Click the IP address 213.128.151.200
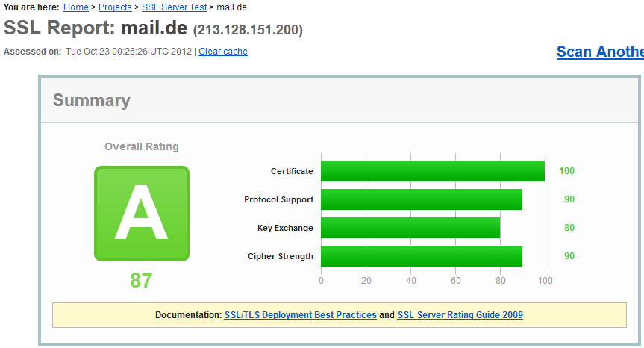The height and width of the screenshot is (348, 644). [x=248, y=30]
